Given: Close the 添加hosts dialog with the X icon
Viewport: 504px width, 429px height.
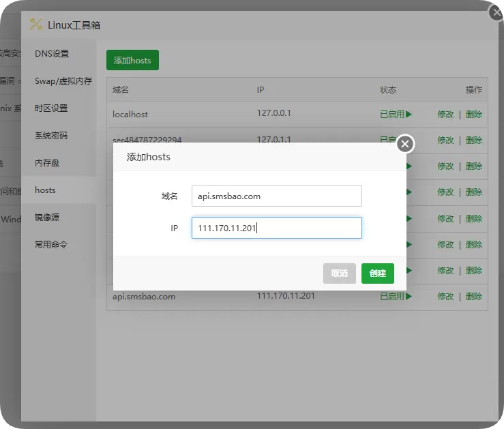Looking at the screenshot, I should pos(405,144).
